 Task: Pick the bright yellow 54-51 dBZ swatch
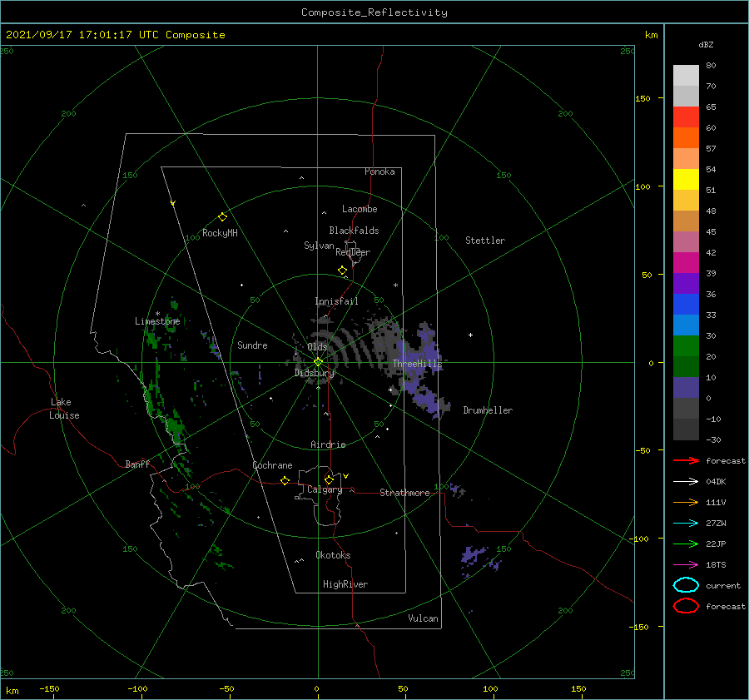(x=686, y=180)
